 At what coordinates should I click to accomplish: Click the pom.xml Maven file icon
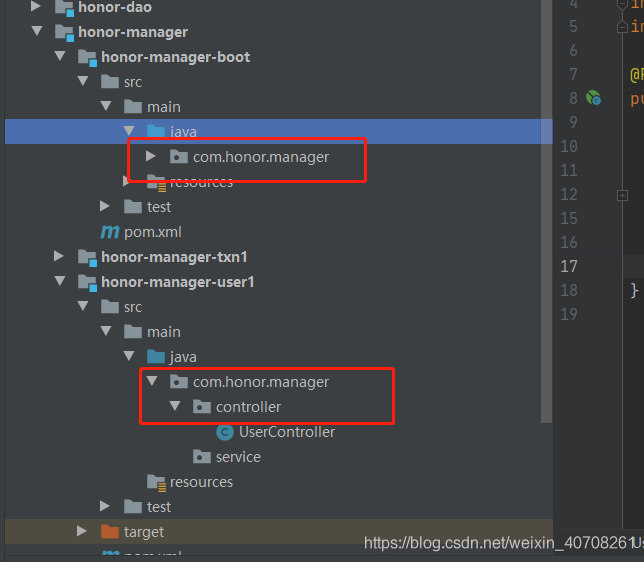tap(109, 232)
